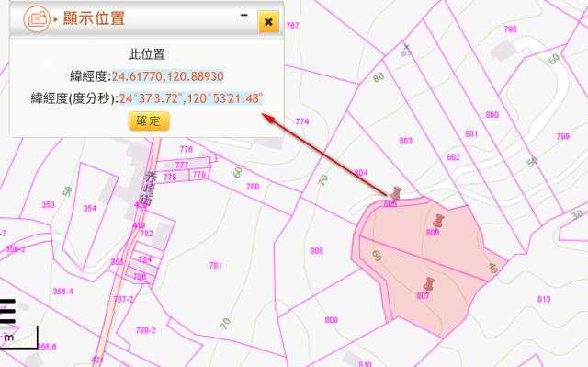The image size is (588, 367).
Task: Close the 顯示位置 dialog
Action: tap(268, 22)
